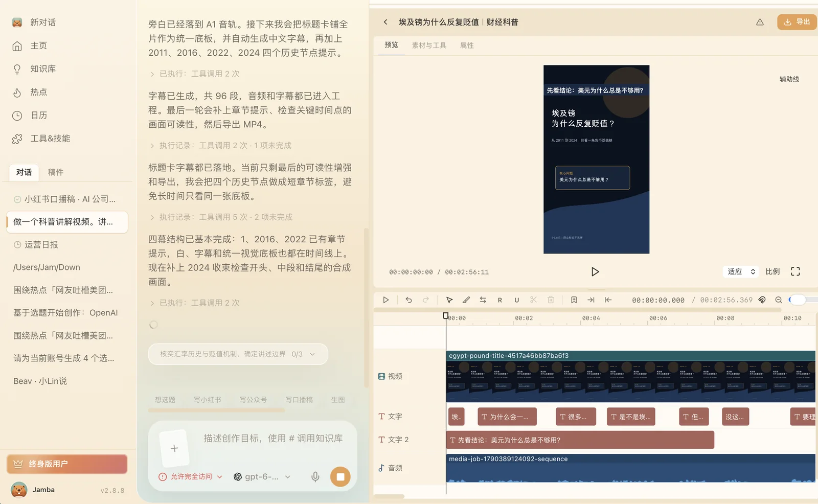Image resolution: width=818 pixels, height=504 pixels.
Task: Click the timeline play icon in toolbar
Action: click(386, 300)
